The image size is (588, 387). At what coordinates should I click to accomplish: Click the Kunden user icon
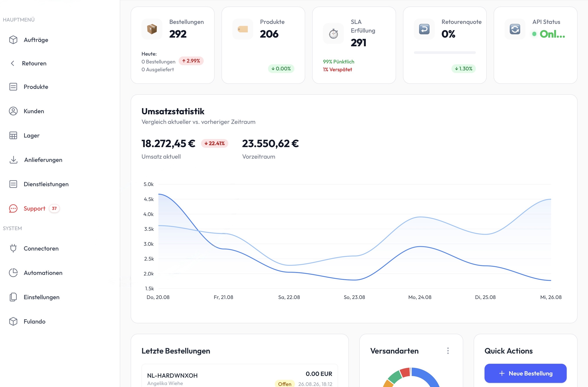coord(13,111)
